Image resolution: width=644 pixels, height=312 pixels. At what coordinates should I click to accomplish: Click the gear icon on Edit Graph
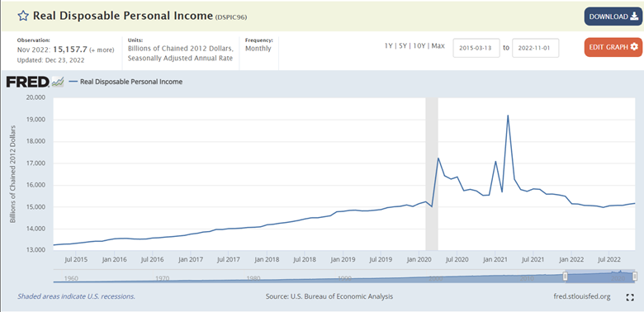coord(634,46)
